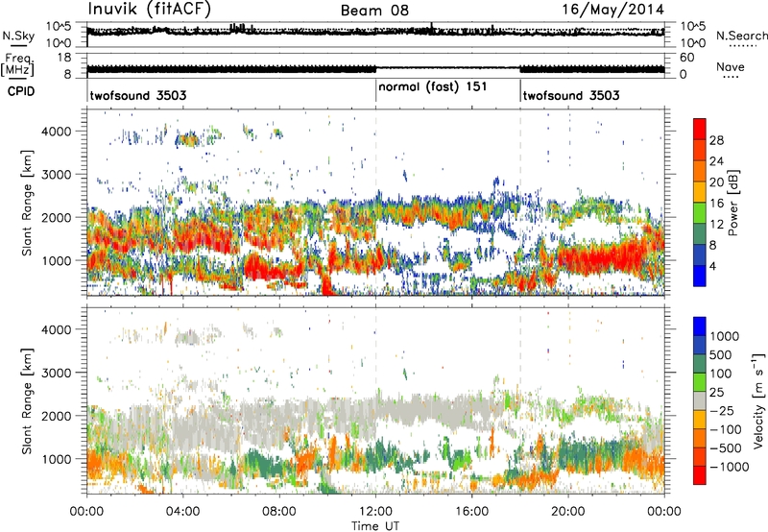Click the '4000' range label on power panel
The width and height of the screenshot is (768, 532).
pyautogui.click(x=56, y=132)
